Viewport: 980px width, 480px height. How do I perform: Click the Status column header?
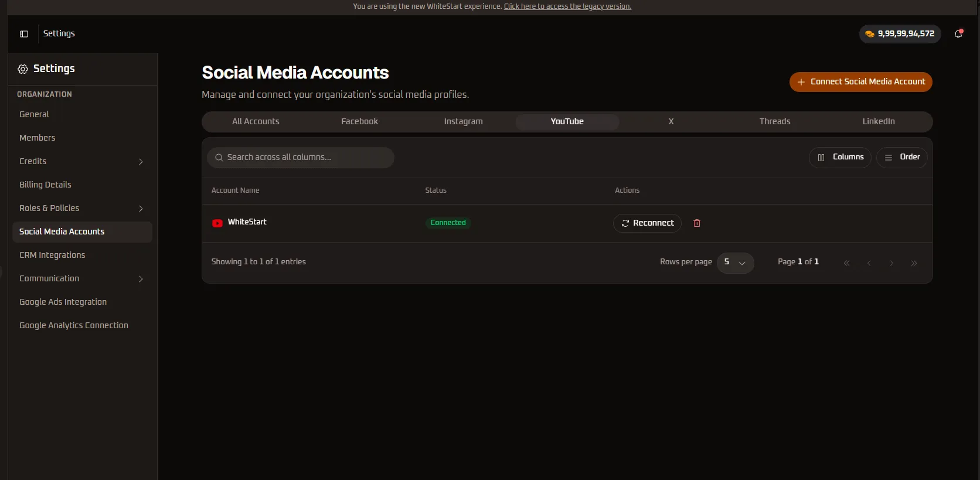click(x=435, y=190)
